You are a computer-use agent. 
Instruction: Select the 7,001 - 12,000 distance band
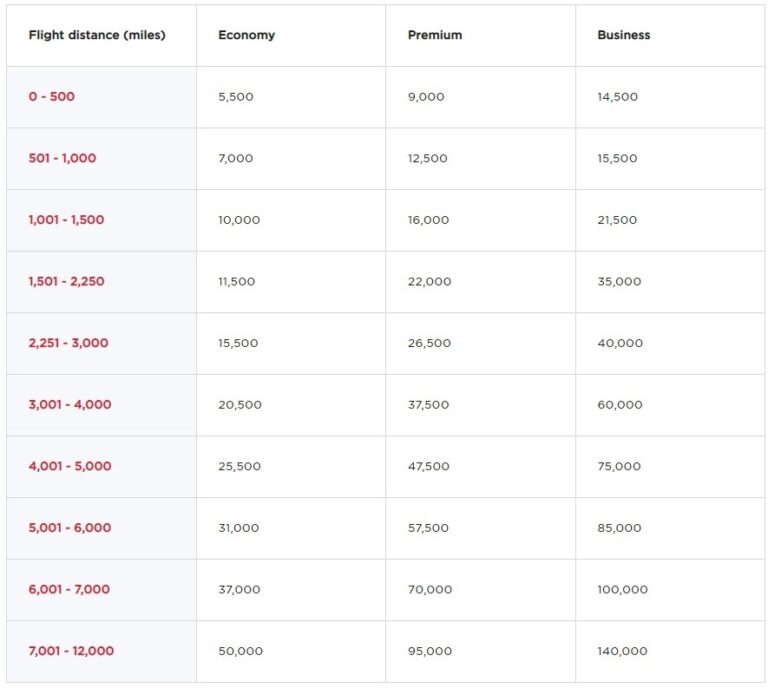point(71,651)
